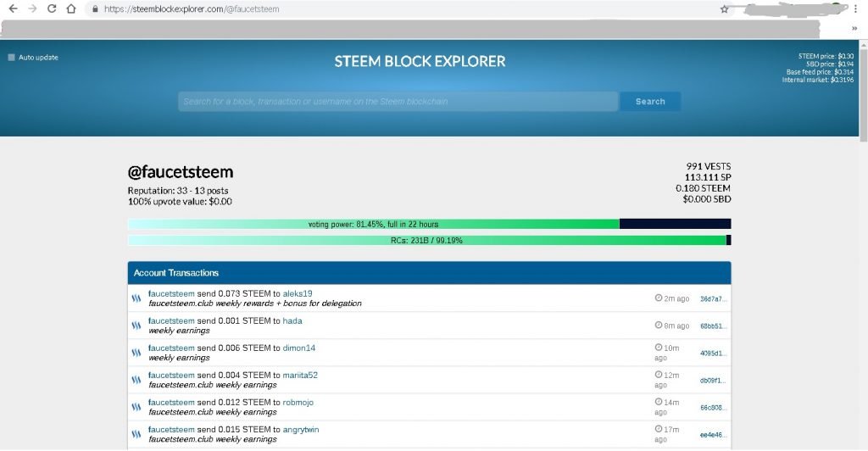The width and height of the screenshot is (868, 451).
Task: Open the aleks19 account link
Action: point(298,294)
